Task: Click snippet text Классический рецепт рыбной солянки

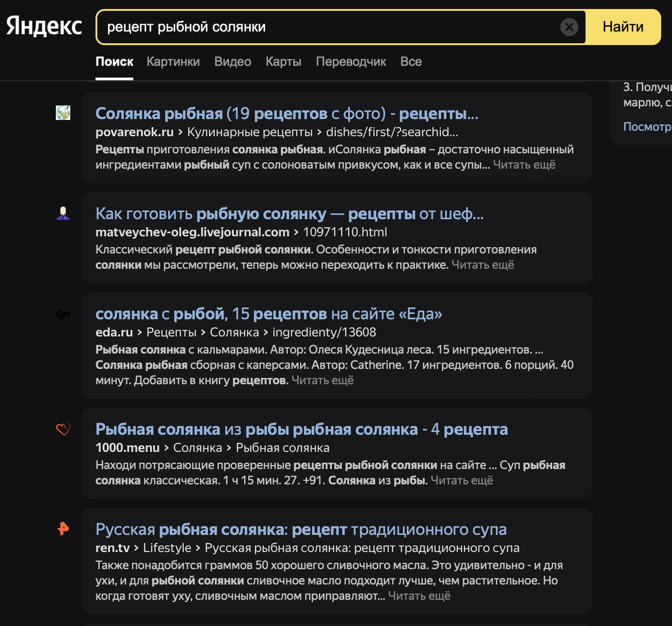Action: 203,249
